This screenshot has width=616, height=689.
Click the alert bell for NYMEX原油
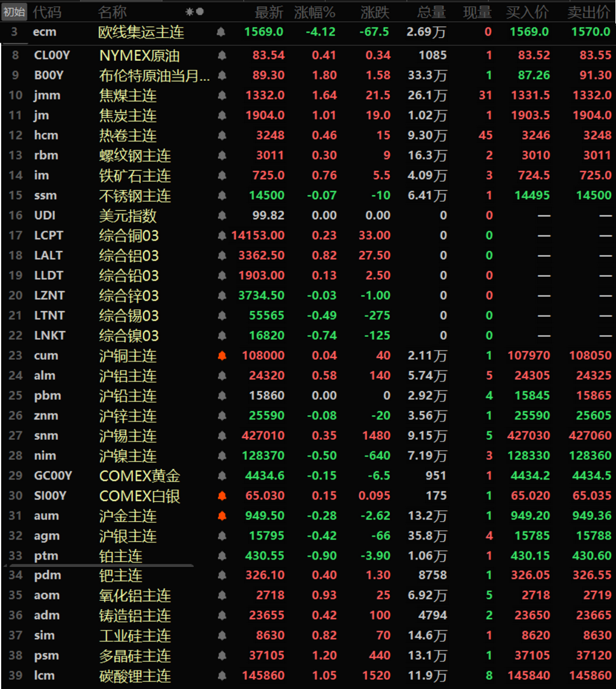[x=223, y=55]
